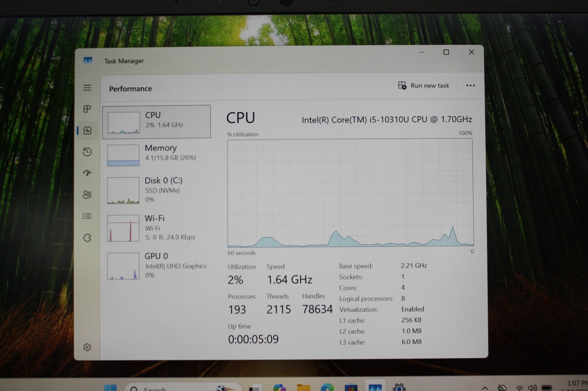
Task: Open the three-dots more options menu
Action: 470,86
